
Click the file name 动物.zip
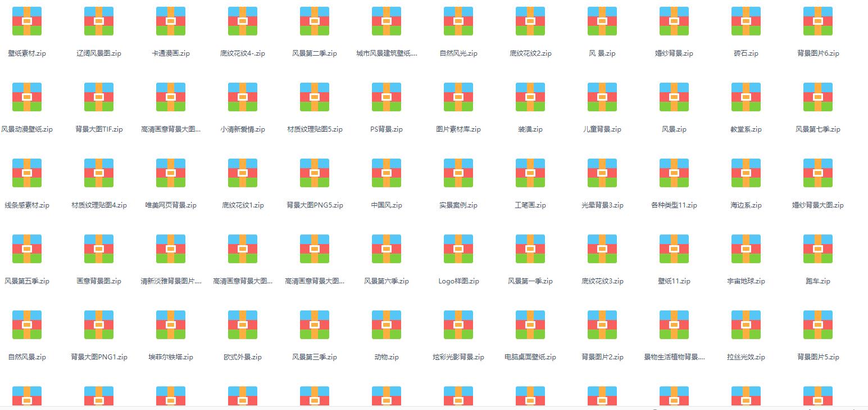pyautogui.click(x=387, y=357)
